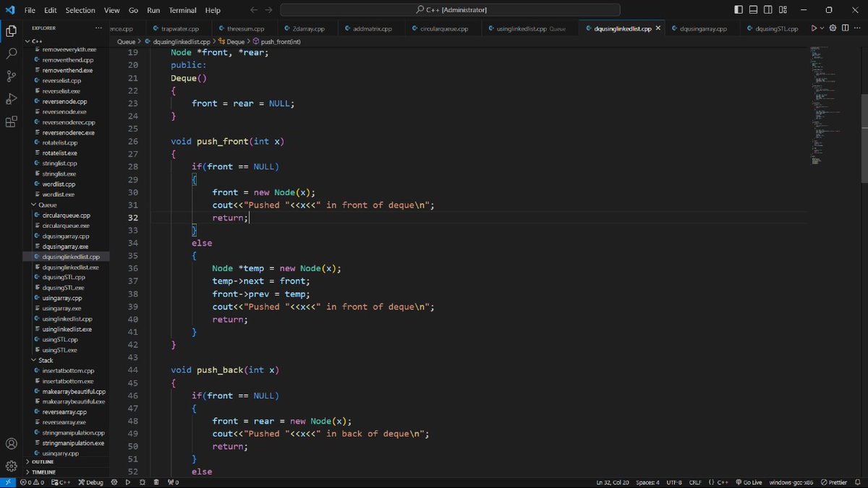Open the editor More Actions ellipsis

(x=858, y=29)
